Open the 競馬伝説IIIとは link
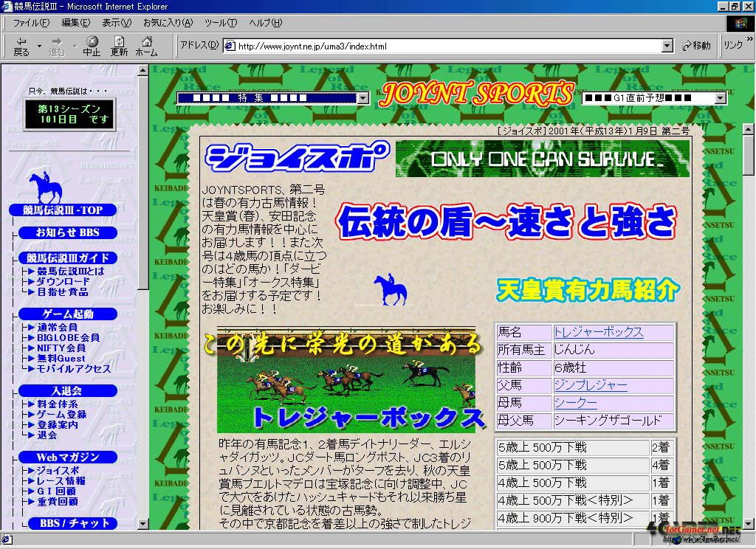The image size is (756, 549). [70, 272]
